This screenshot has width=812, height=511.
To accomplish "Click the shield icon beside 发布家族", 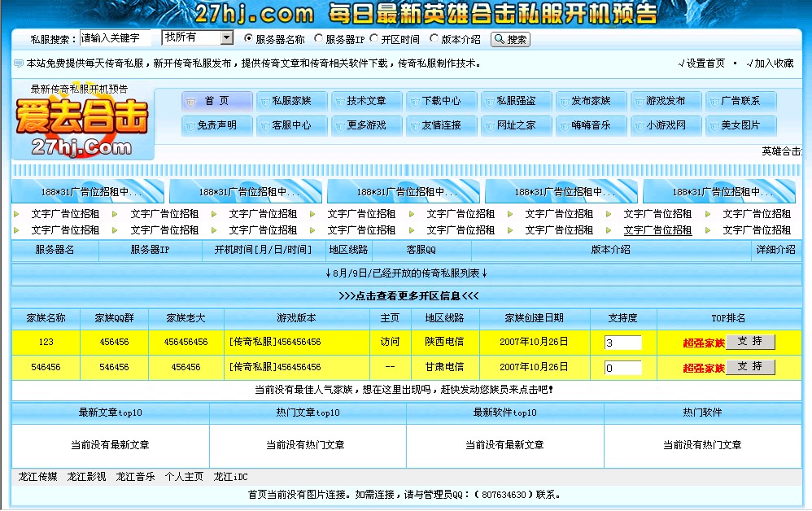I will (x=564, y=101).
